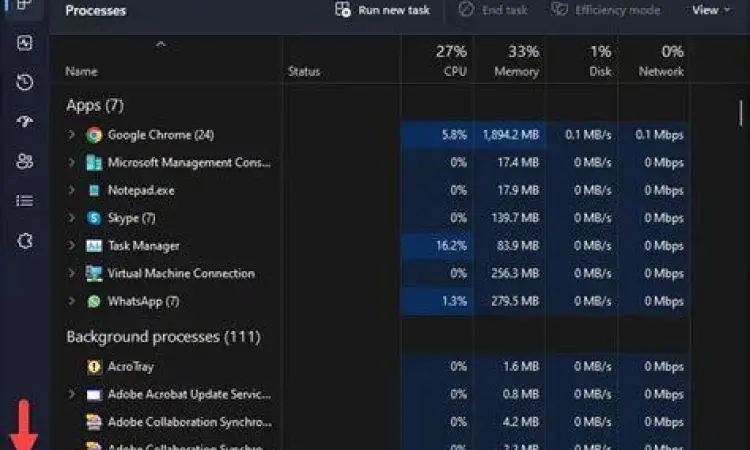
Task: Click the Google Chrome app icon
Action: click(x=94, y=135)
